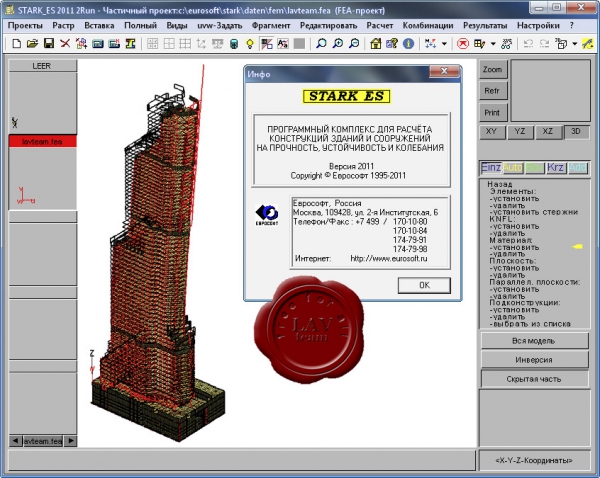This screenshot has height=478, width=600.
Task: Click the 3D cube view icon in toolbar
Action: 561,44
